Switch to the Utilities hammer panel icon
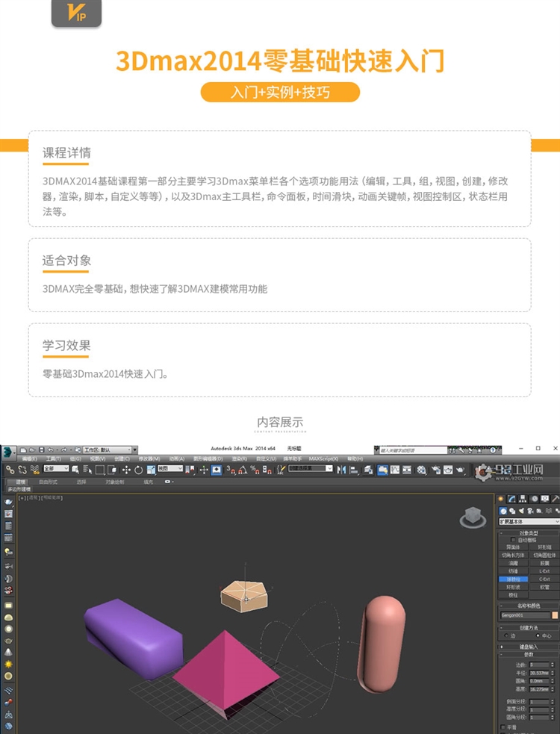Viewport: 560px width, 734px height. [556, 499]
